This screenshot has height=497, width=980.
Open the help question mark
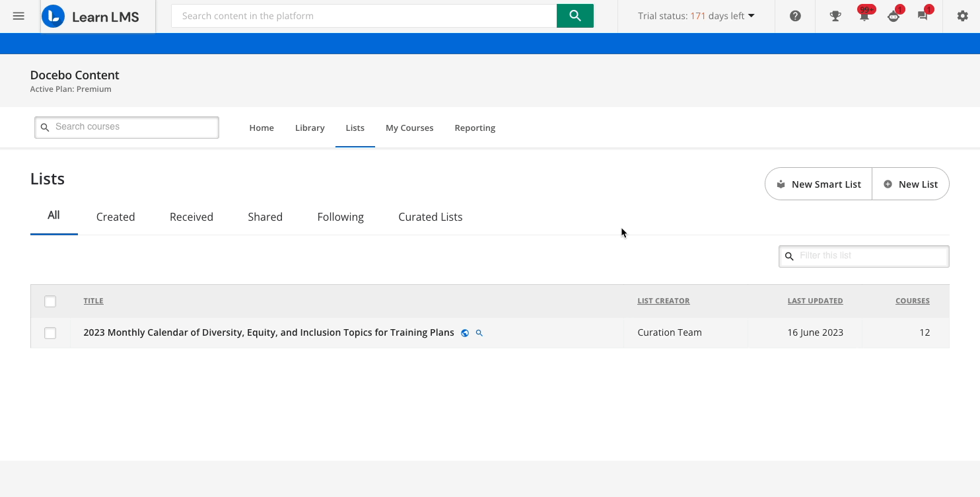(794, 16)
